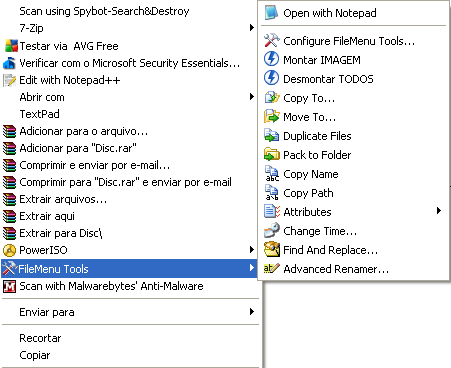Click the Duplicate Files icon

[272, 136]
